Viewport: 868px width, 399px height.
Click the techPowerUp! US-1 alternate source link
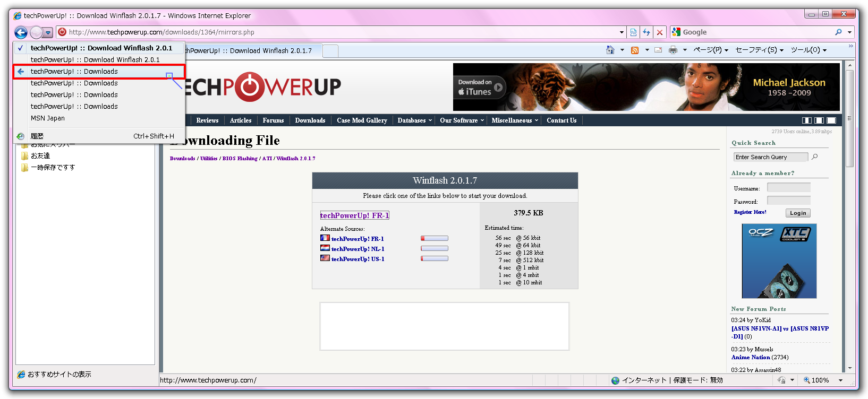pyautogui.click(x=358, y=259)
